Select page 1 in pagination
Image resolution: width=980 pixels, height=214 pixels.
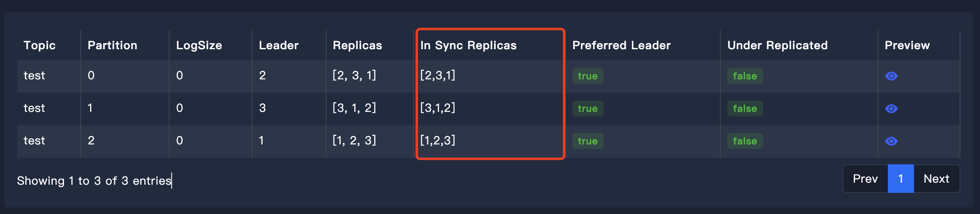[x=901, y=179]
